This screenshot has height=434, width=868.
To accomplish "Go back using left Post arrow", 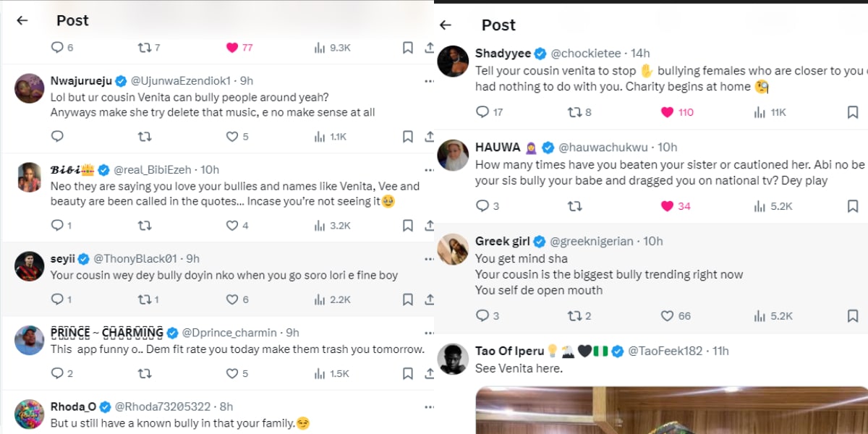I will 22,20.
